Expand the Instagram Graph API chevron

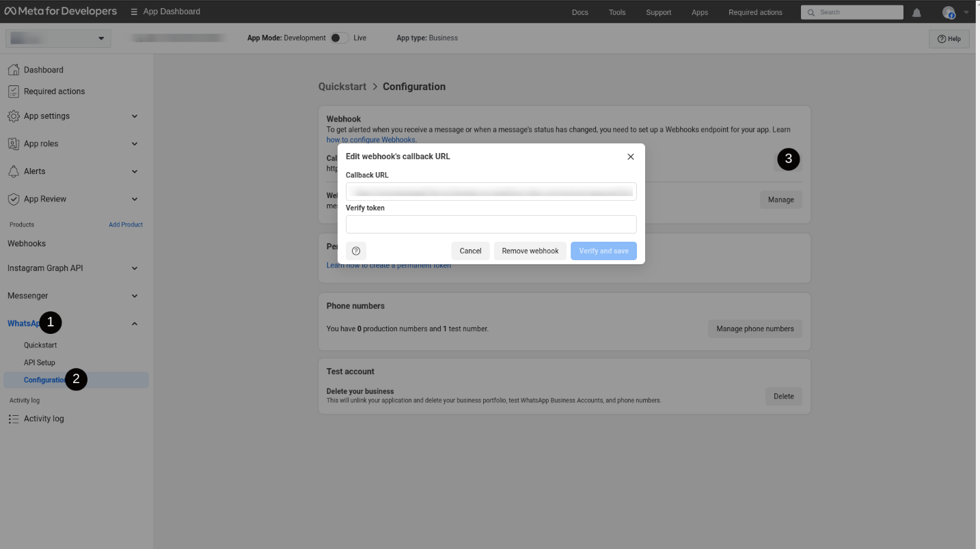coord(135,268)
